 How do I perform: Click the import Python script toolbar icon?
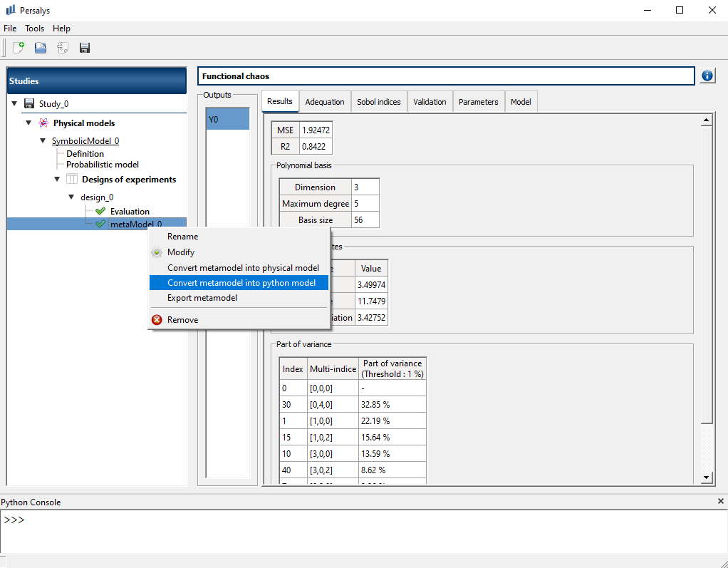pyautogui.click(x=63, y=48)
